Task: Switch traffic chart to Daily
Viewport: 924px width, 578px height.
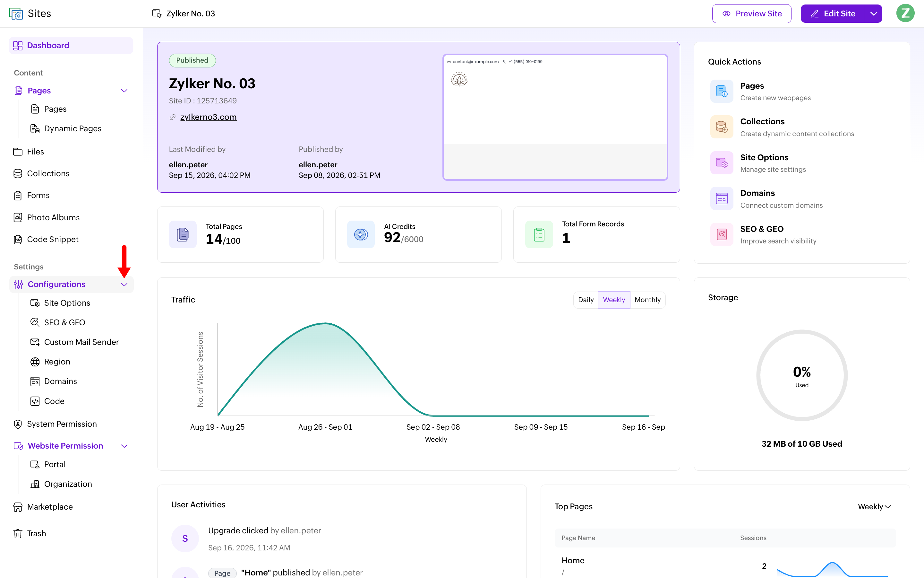Action: (586, 300)
